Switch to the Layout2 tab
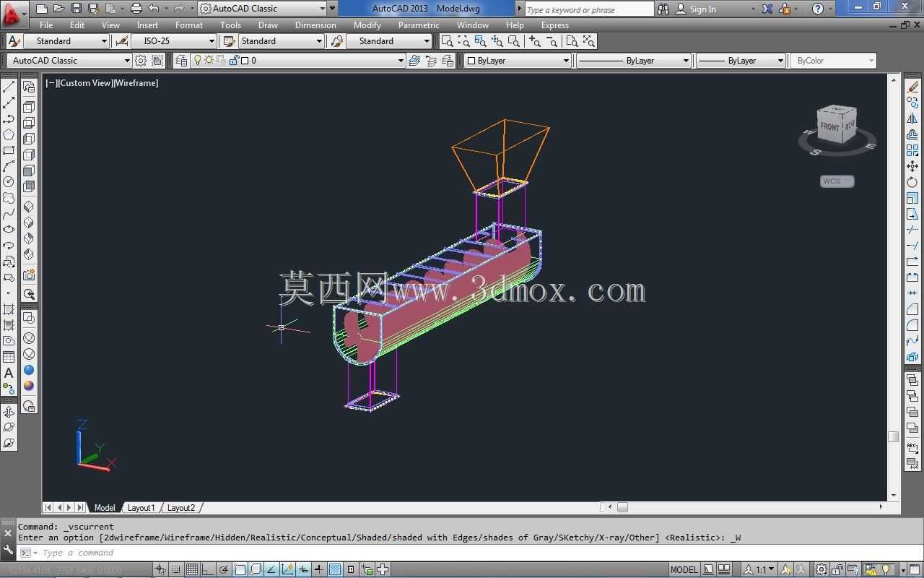The width and height of the screenshot is (924, 578). click(x=181, y=508)
